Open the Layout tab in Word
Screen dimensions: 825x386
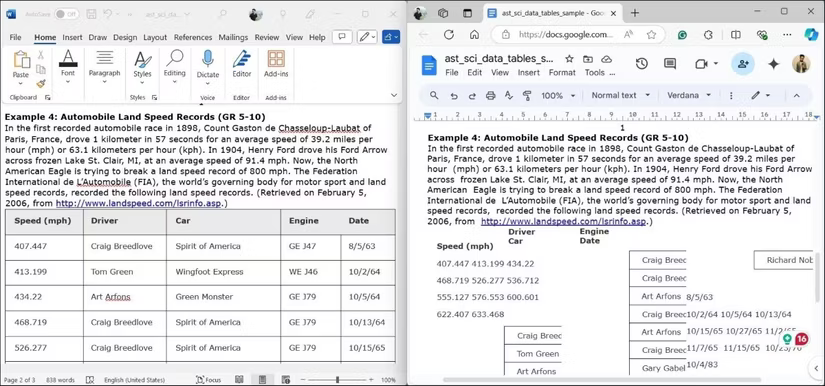pos(155,37)
